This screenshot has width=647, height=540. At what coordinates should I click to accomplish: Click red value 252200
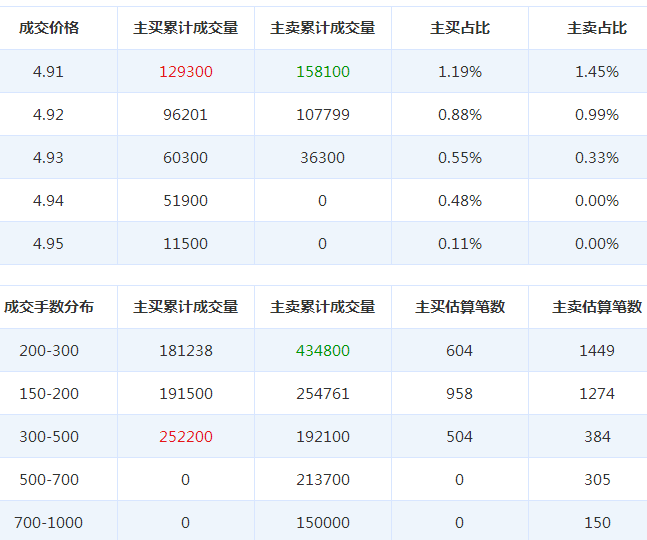[186, 436]
